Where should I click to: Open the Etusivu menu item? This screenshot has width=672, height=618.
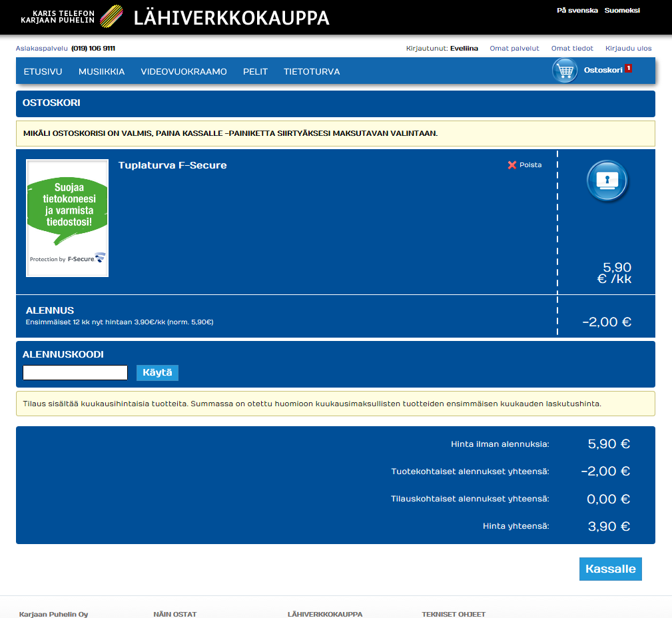(43, 71)
